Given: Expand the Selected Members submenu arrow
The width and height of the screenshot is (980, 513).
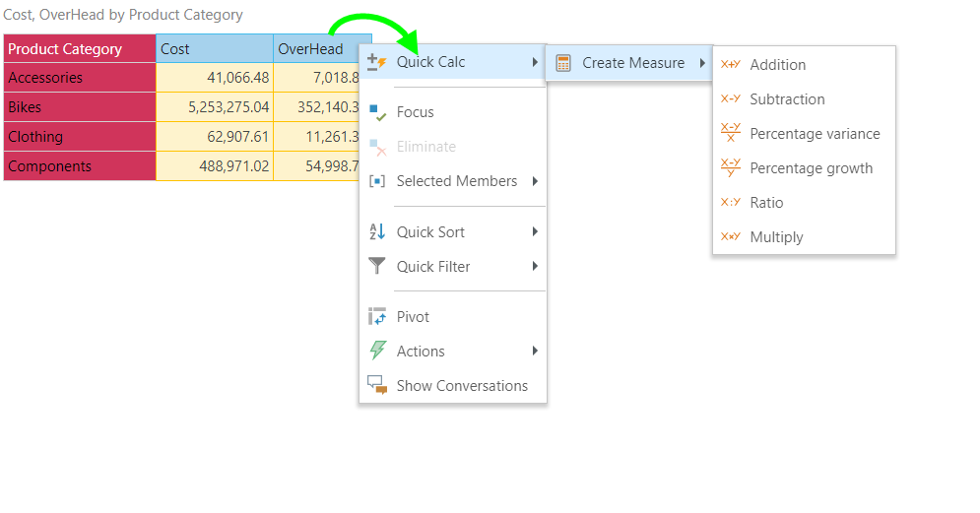Looking at the screenshot, I should pos(535,181).
